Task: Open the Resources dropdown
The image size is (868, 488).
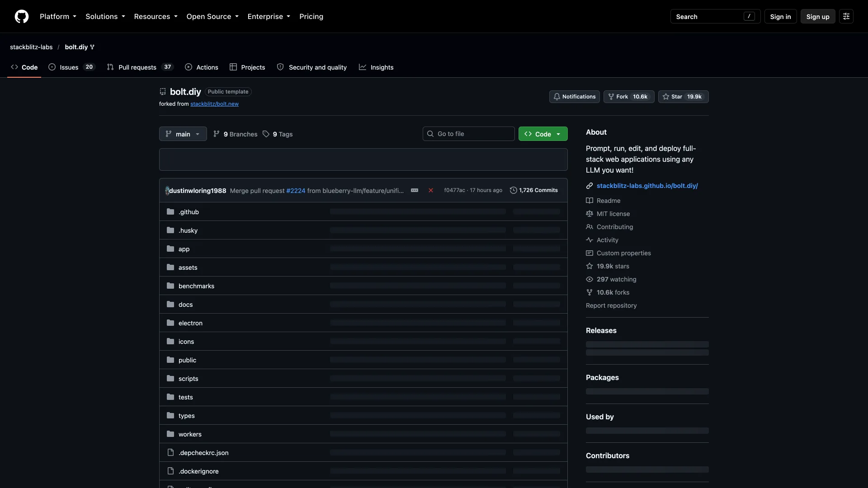Action: [156, 17]
